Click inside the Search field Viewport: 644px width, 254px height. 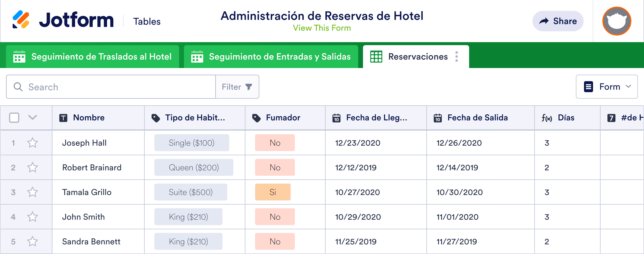click(90, 87)
